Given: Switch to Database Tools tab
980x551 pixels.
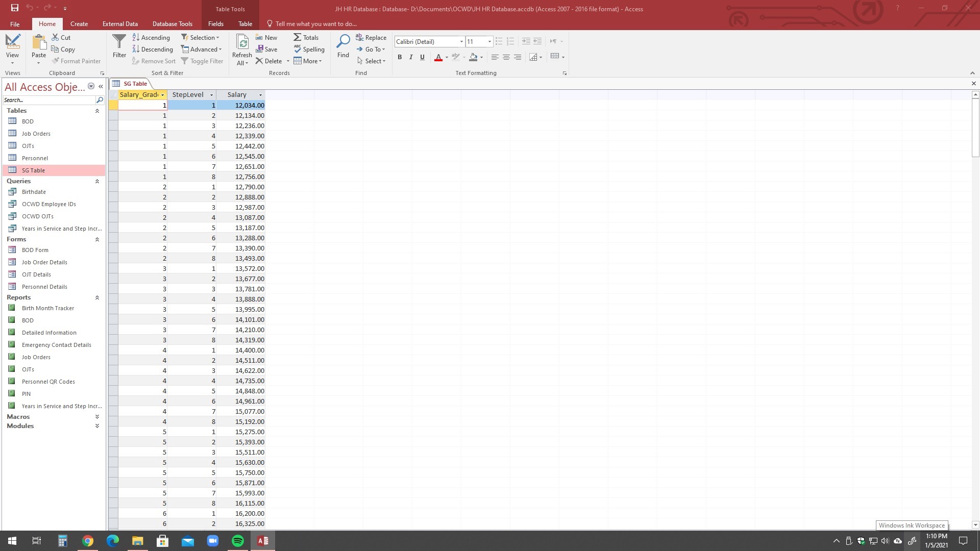Looking at the screenshot, I should [x=172, y=24].
